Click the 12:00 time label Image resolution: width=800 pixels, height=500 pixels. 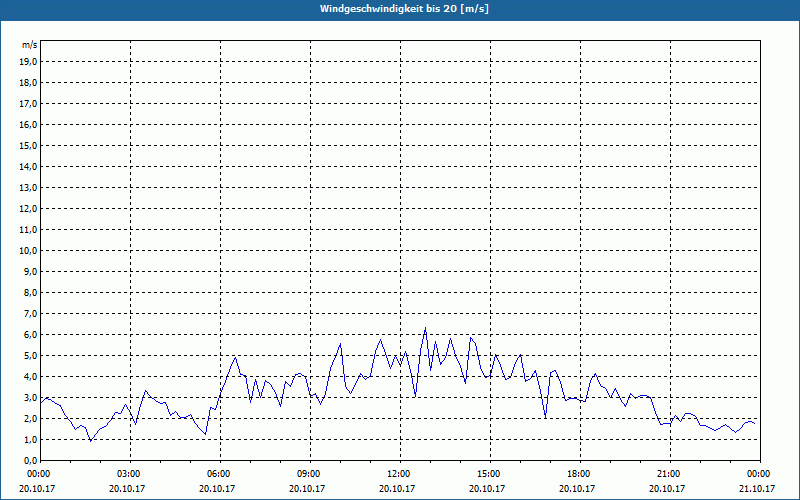click(400, 474)
